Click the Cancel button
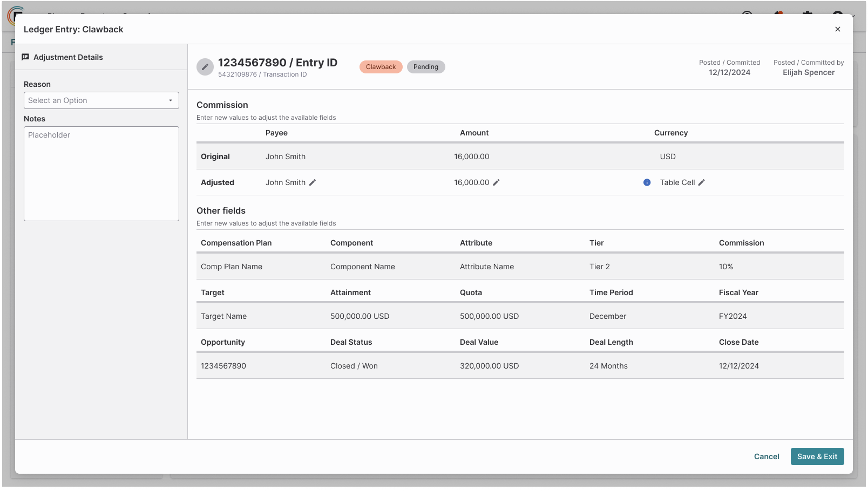 (x=767, y=456)
